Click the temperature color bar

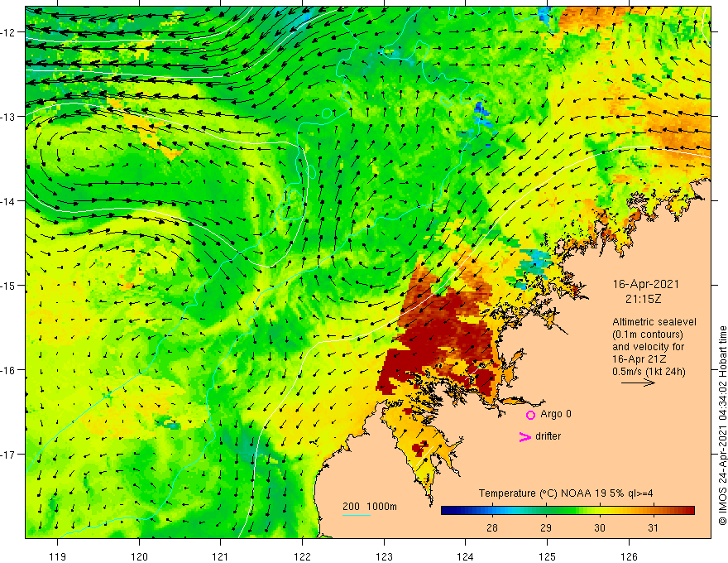coord(568,511)
